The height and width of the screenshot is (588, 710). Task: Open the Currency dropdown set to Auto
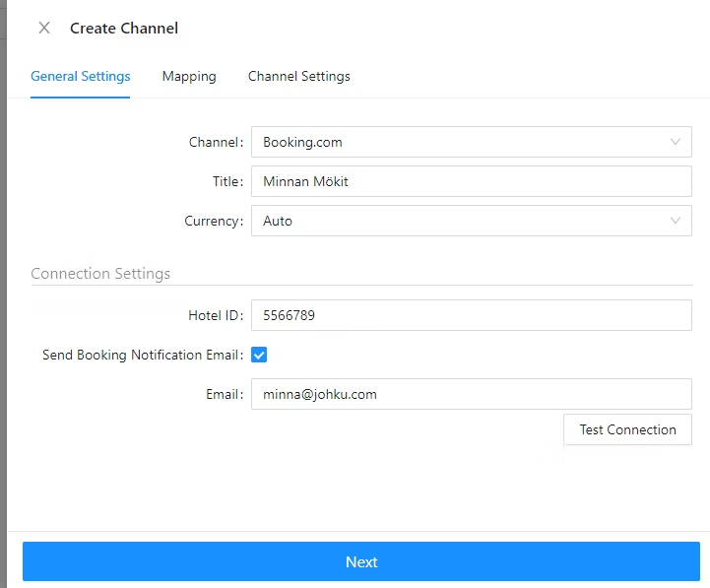pos(472,221)
